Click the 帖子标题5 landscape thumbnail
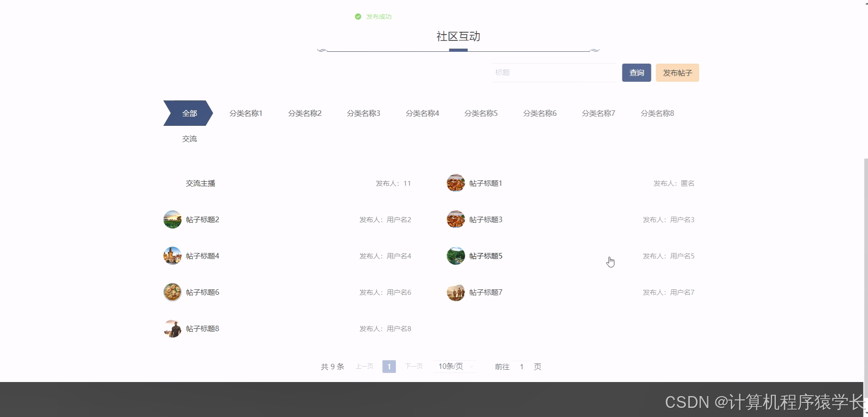 point(456,255)
